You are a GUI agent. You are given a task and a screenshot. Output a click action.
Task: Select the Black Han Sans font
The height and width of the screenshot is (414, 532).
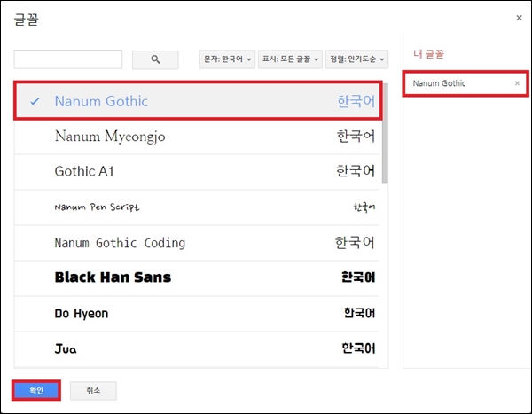(197, 278)
